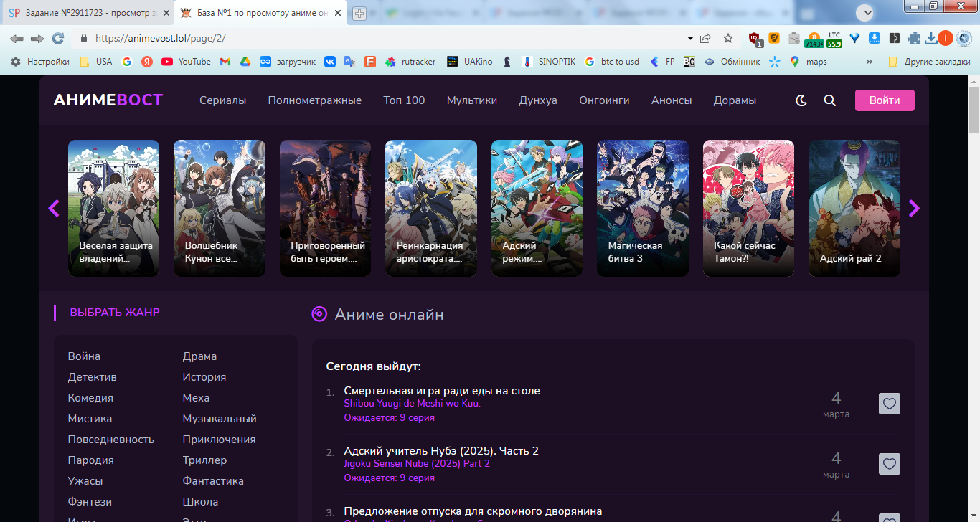Open the new tab plus button
980x522 pixels.
(359, 14)
